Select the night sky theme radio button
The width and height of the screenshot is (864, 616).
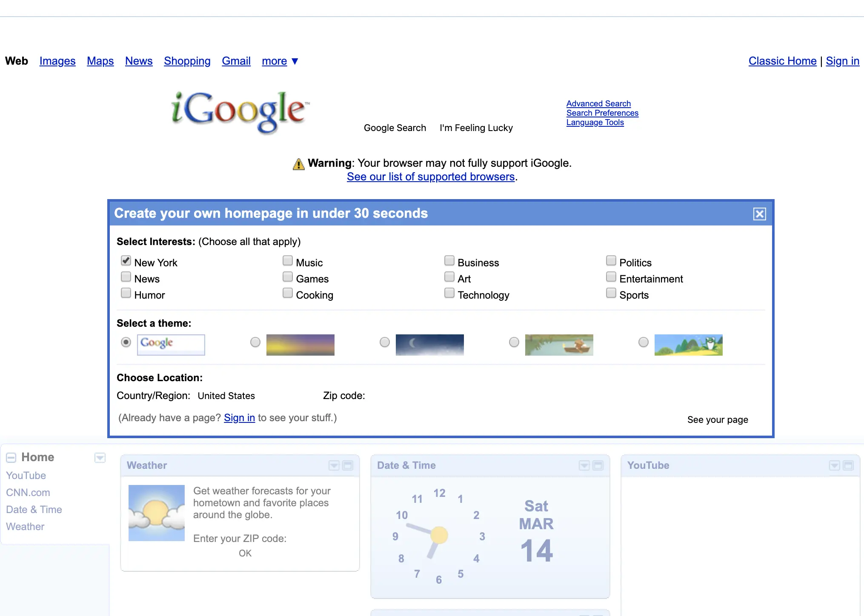385,342
